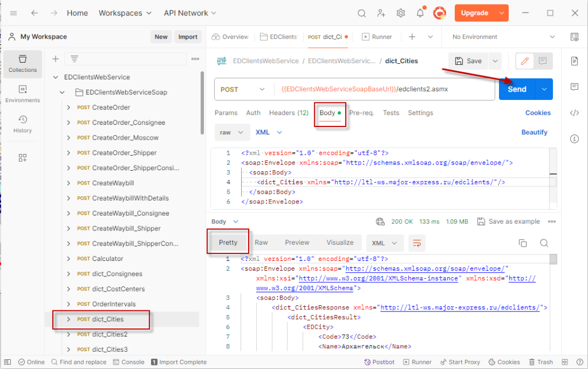Viewport: 588px width, 369px height.
Task: Open the Upgrade dropdown arrow
Action: point(502,13)
